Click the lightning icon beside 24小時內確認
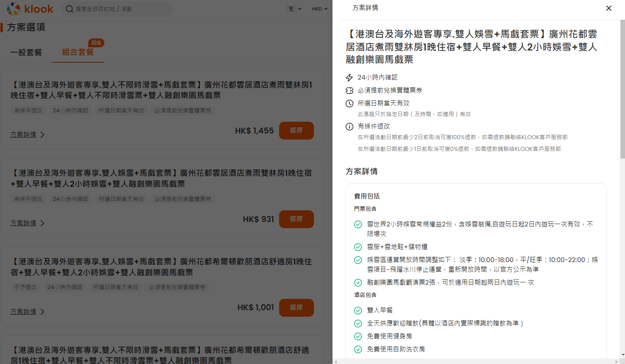The width and height of the screenshot is (625, 364). coord(350,78)
